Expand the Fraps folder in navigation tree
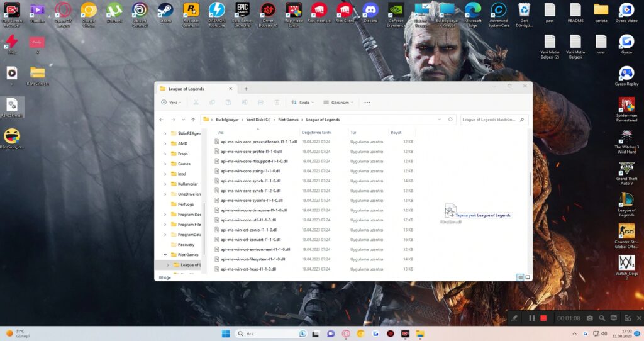Screen dimensions: 644x341 coord(165,154)
